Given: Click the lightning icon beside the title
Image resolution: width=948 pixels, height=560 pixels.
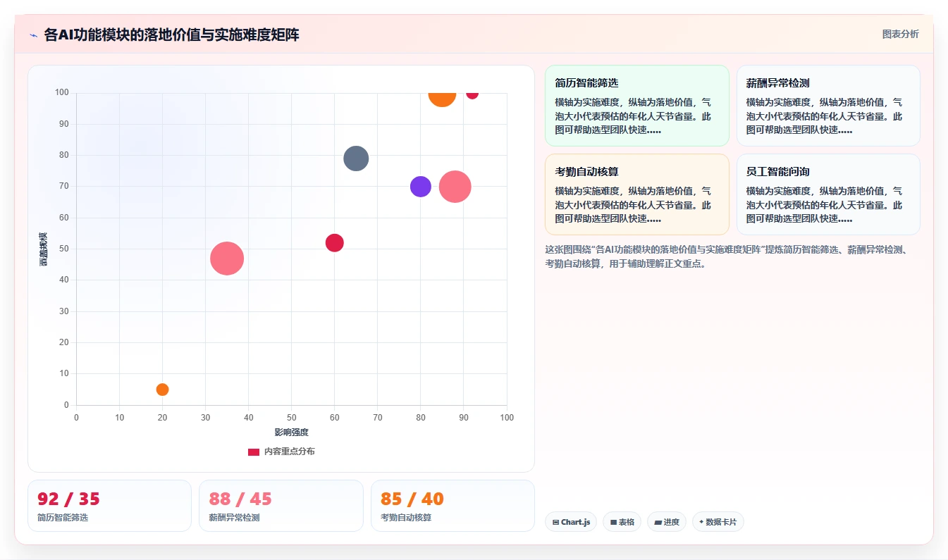Looking at the screenshot, I should click(33, 35).
